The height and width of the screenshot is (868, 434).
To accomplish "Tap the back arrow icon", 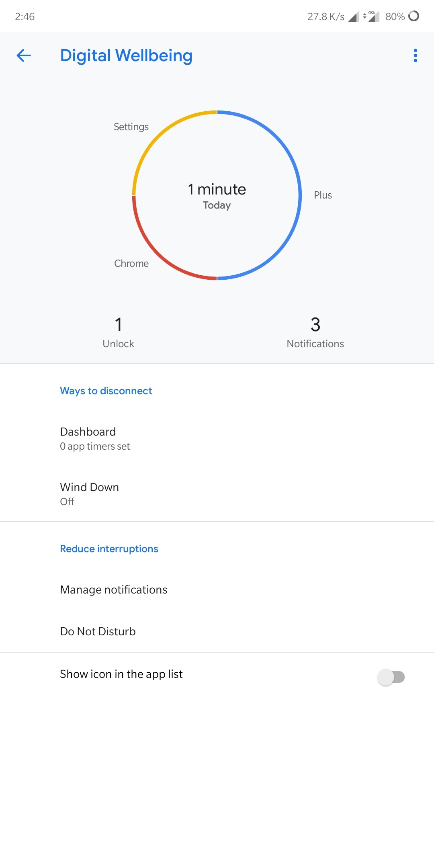I will coord(24,55).
